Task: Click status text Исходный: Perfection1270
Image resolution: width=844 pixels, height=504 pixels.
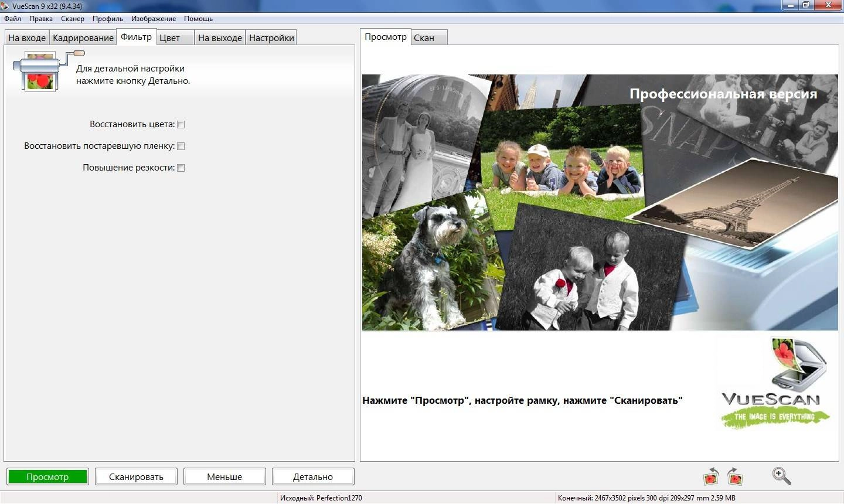Action: coord(321,498)
